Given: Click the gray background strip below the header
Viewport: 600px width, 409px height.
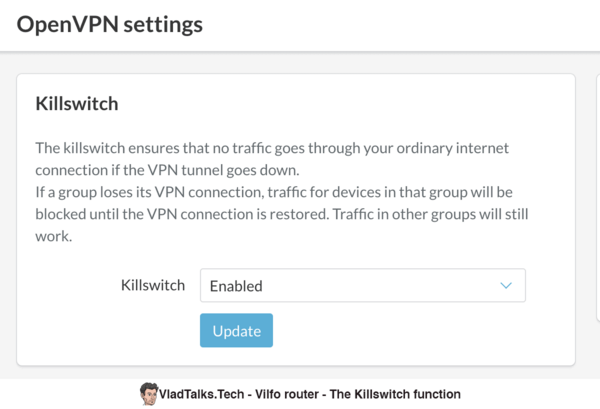Looking at the screenshot, I should [x=300, y=63].
